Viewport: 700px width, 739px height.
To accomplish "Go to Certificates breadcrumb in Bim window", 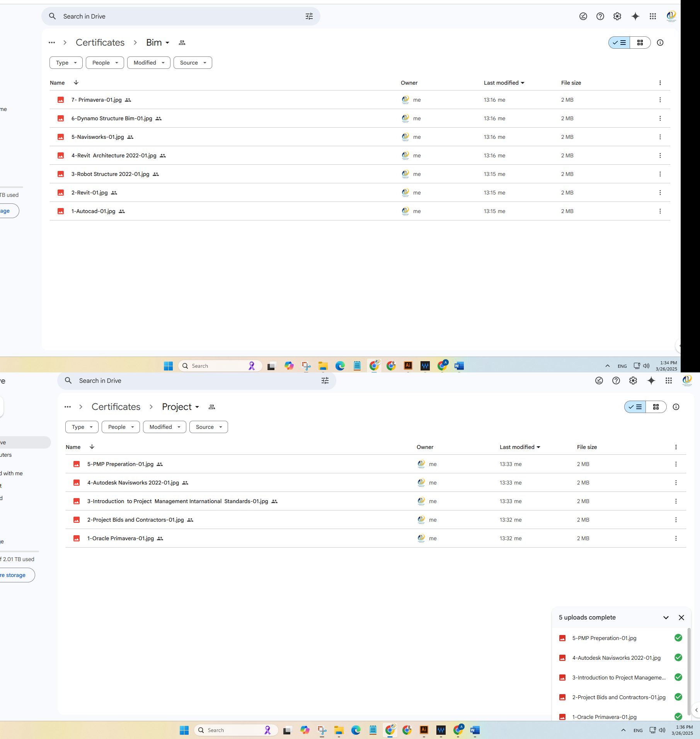I will [100, 43].
